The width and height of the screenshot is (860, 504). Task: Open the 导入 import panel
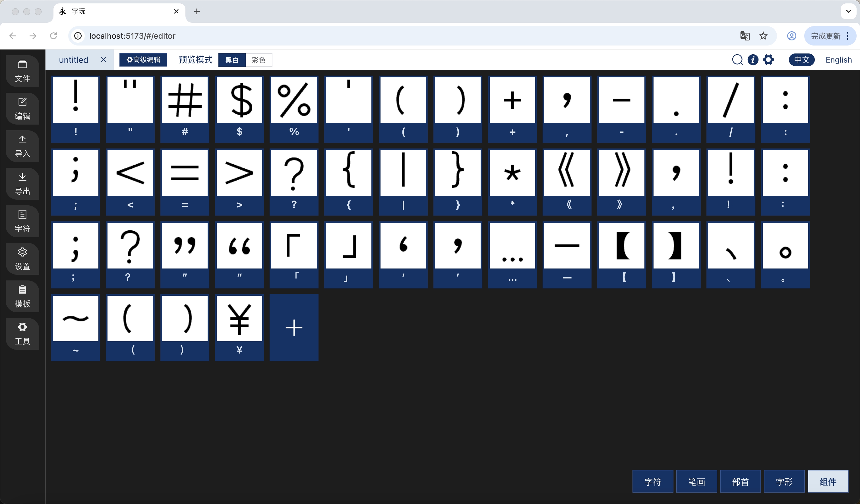(x=22, y=146)
